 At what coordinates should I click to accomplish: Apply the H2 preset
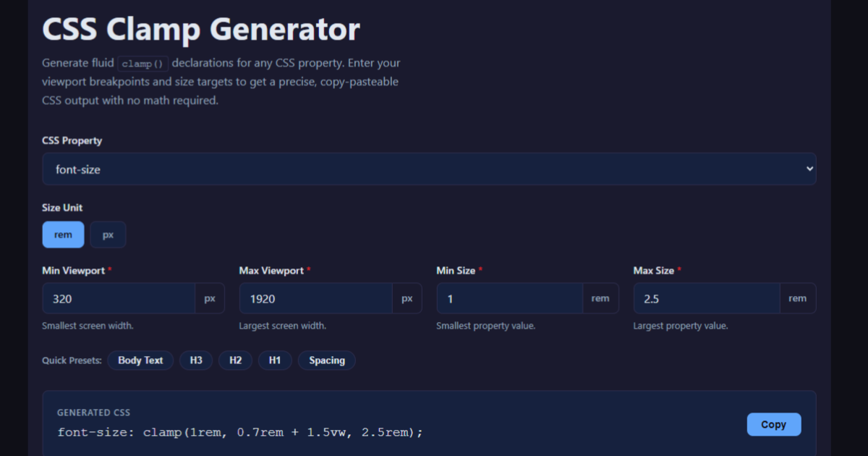(x=235, y=360)
